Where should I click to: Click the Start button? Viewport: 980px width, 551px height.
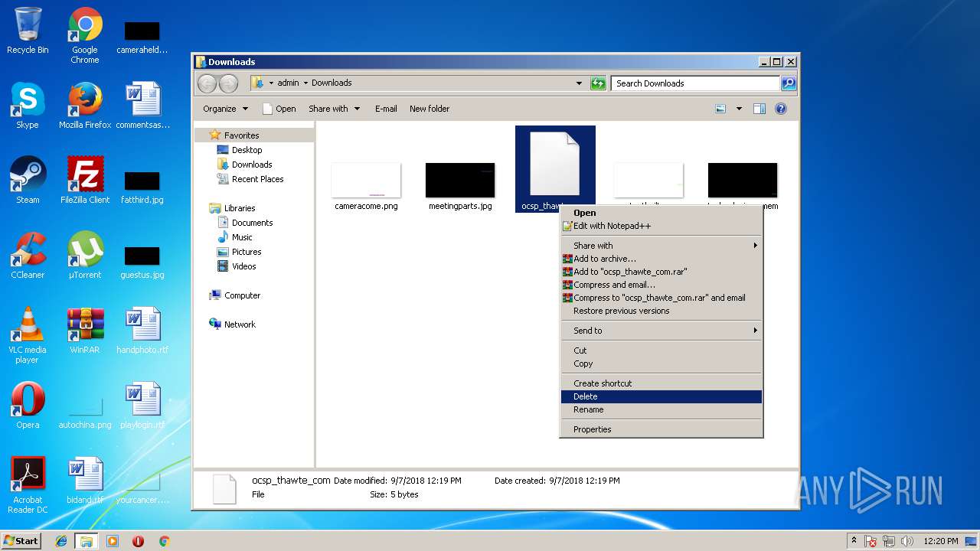click(21, 540)
